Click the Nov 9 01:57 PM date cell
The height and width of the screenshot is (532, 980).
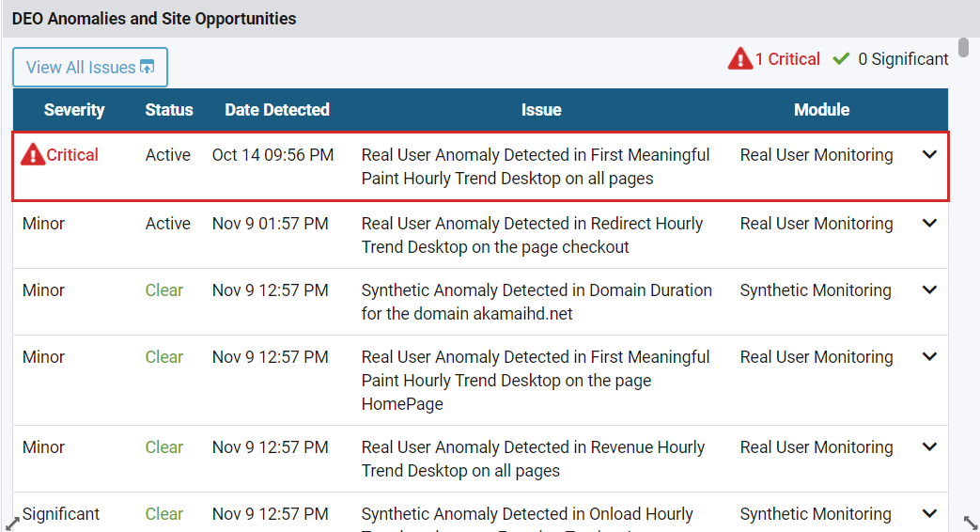pos(270,224)
